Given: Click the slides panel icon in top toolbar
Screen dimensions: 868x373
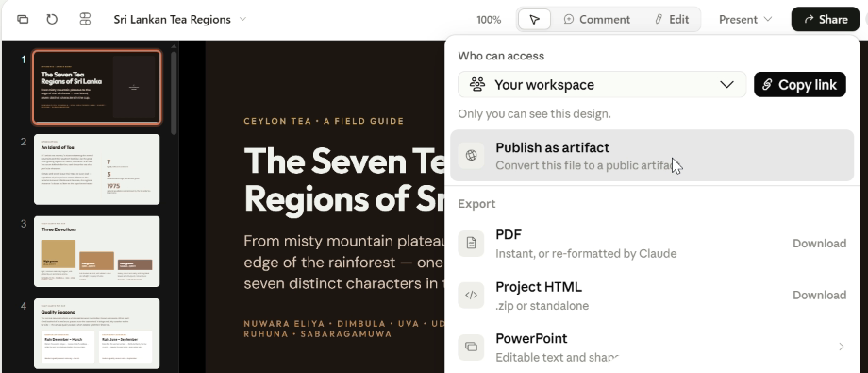Looking at the screenshot, I should coord(23,20).
